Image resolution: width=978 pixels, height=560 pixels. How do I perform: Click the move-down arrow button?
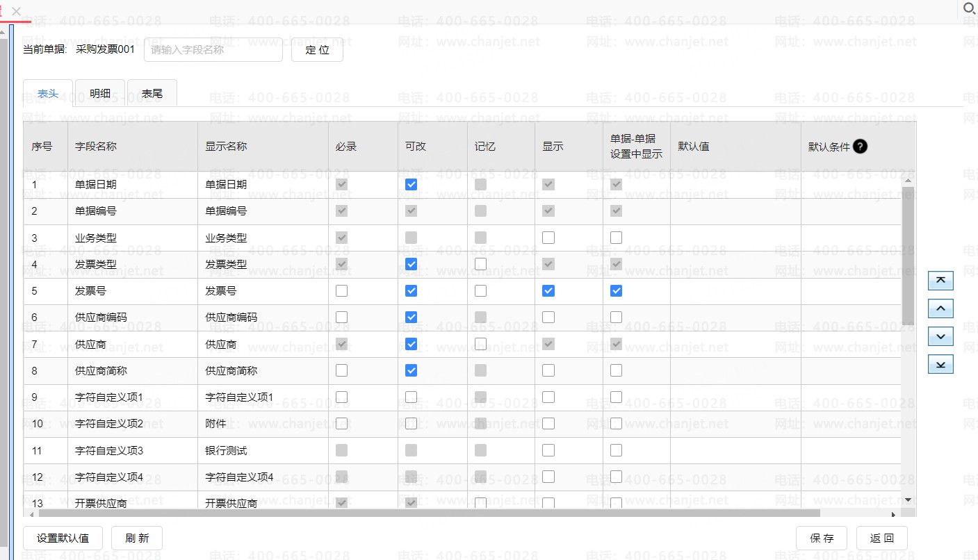click(x=940, y=337)
